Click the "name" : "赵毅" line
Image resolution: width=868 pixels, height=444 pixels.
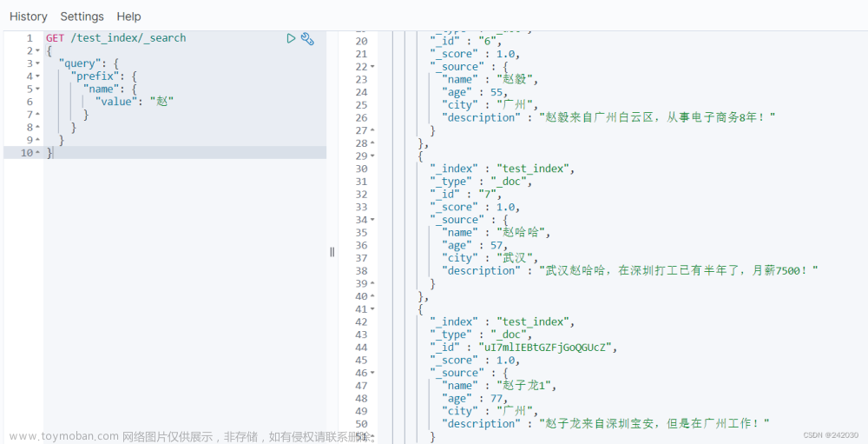(490, 79)
